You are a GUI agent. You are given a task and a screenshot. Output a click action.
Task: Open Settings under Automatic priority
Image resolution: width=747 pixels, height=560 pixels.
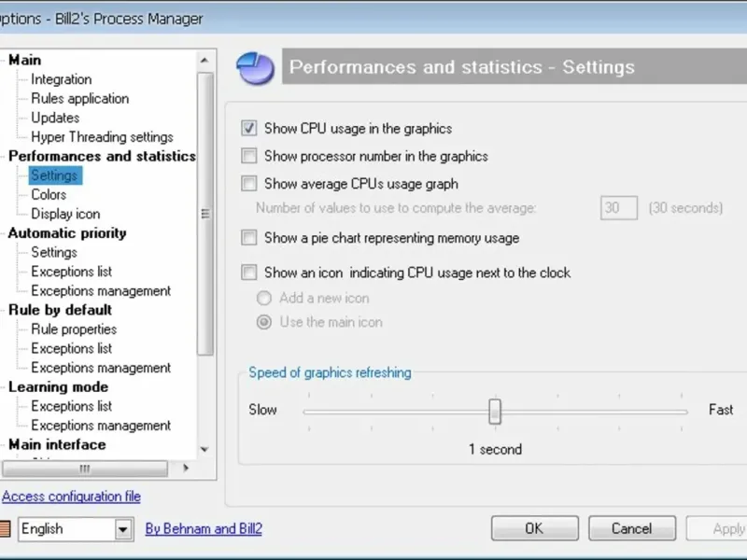[x=54, y=252]
